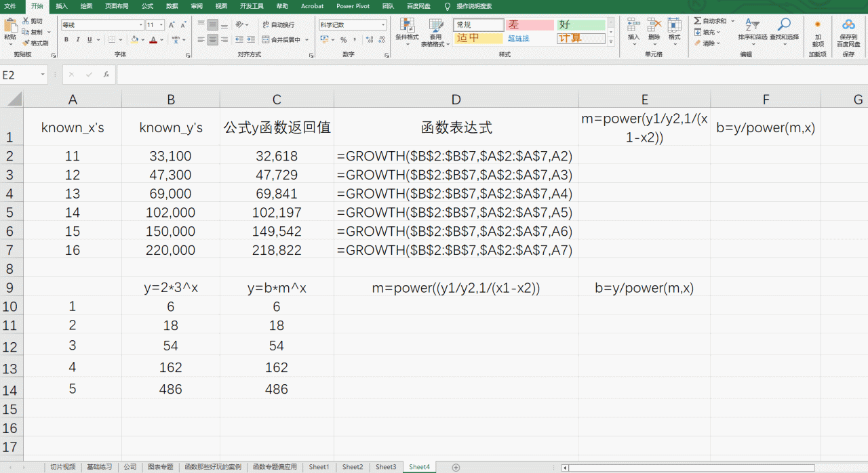868x473 pixels.
Task: Apply the 差 (Bad) cell style
Action: (x=530, y=25)
